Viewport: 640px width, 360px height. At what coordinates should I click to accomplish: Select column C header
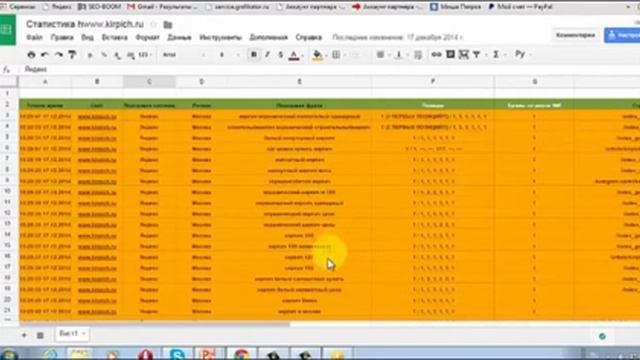point(149,82)
